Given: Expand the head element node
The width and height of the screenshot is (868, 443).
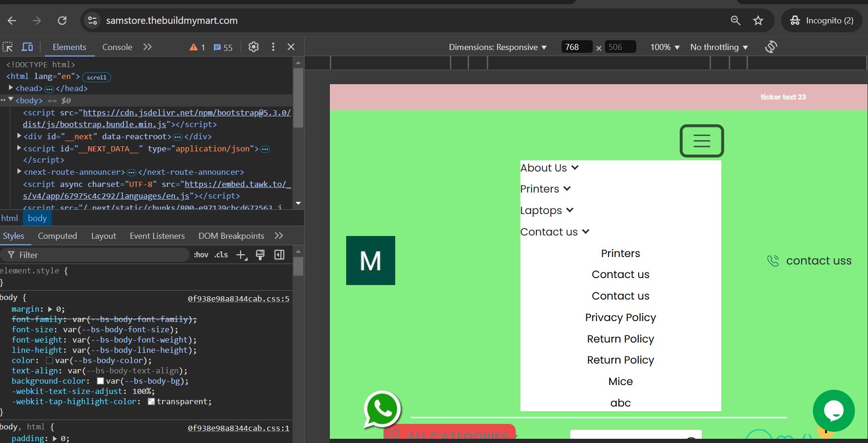Looking at the screenshot, I should (11, 88).
